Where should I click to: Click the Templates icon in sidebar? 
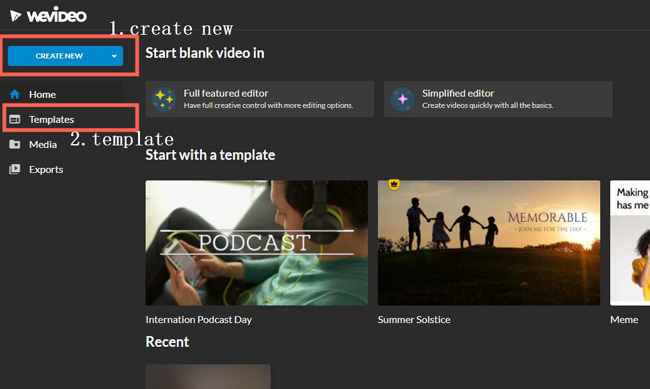pyautogui.click(x=15, y=119)
